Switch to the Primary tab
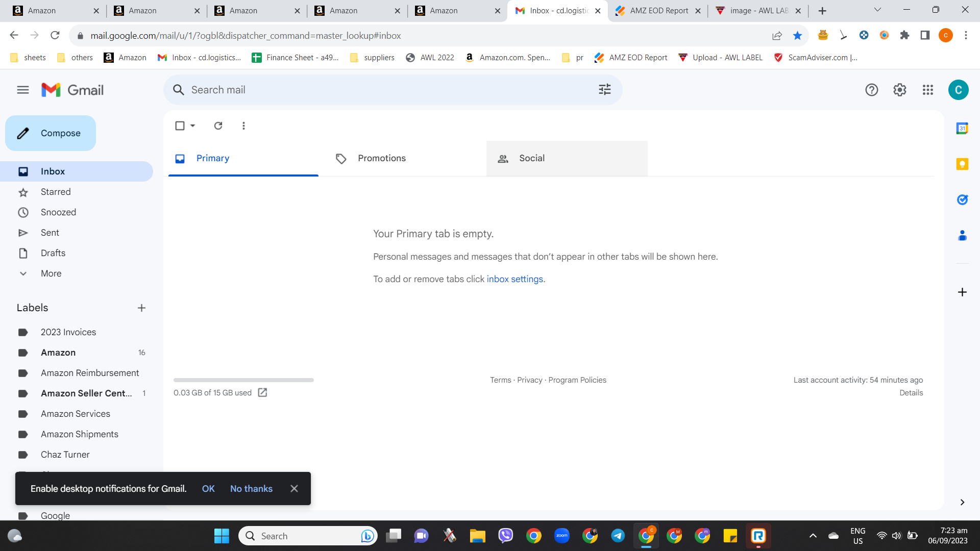Image resolution: width=980 pixels, height=551 pixels. coord(243,158)
